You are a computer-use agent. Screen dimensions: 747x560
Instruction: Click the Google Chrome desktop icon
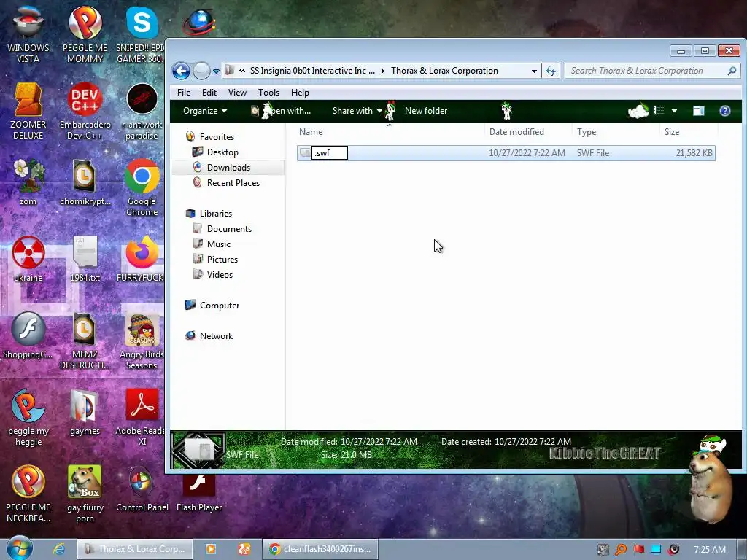(142, 187)
